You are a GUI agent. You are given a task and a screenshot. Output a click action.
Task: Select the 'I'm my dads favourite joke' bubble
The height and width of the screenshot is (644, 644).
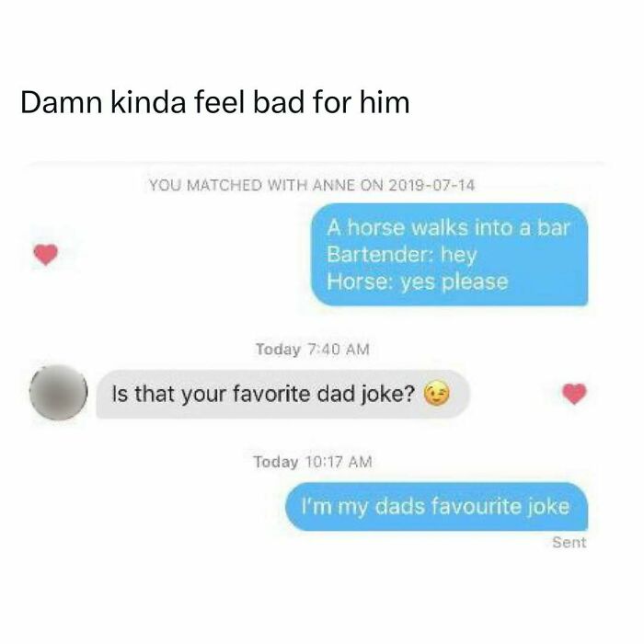click(437, 506)
